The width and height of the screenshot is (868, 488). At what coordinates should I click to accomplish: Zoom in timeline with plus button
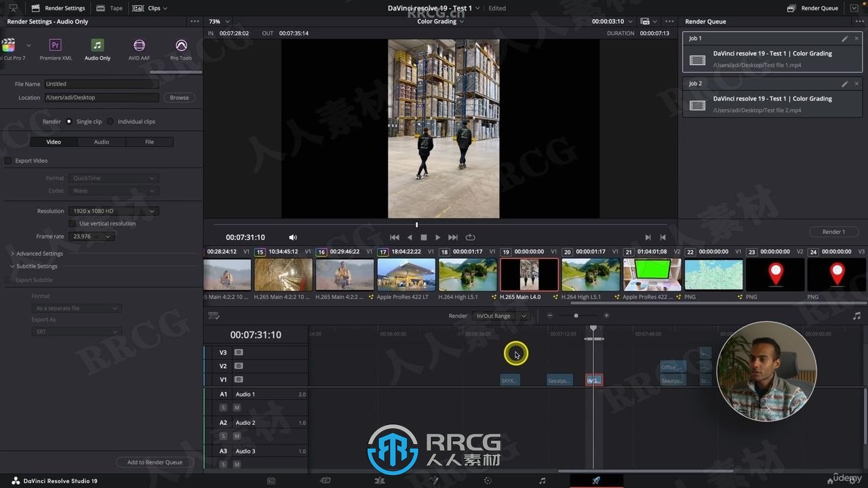tap(606, 316)
